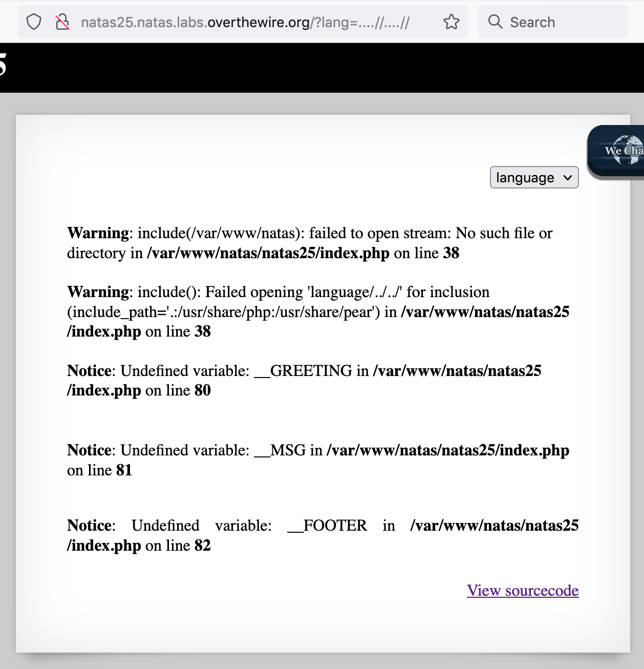The height and width of the screenshot is (669, 644).
Task: Click the 'include(/var/www/natas)' warning text
Action: [x=219, y=233]
